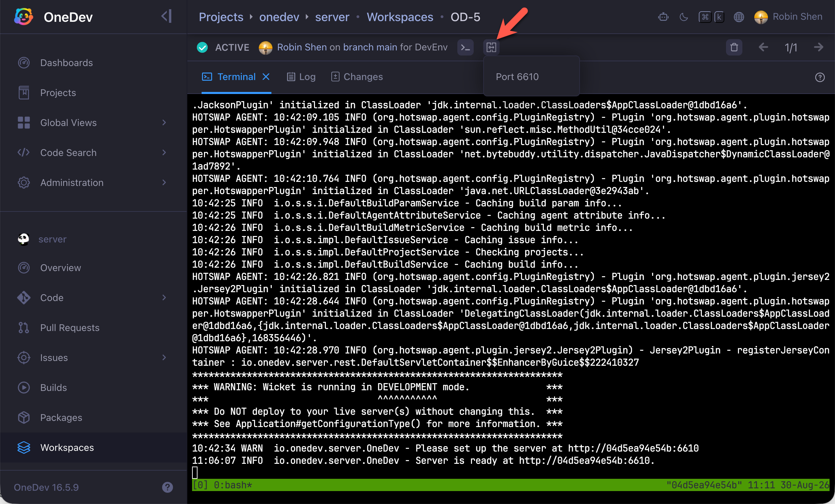Open the Packages page
Viewport: 835px width, 504px height.
[x=93, y=418]
